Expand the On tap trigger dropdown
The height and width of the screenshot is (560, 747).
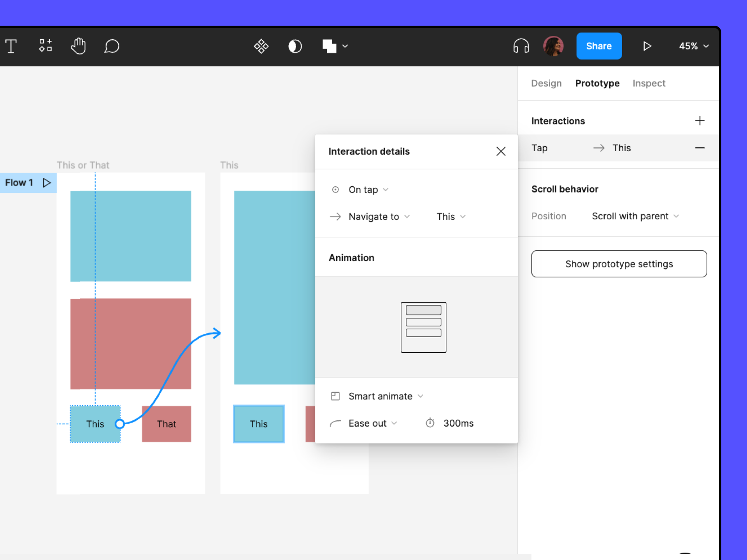coord(367,189)
